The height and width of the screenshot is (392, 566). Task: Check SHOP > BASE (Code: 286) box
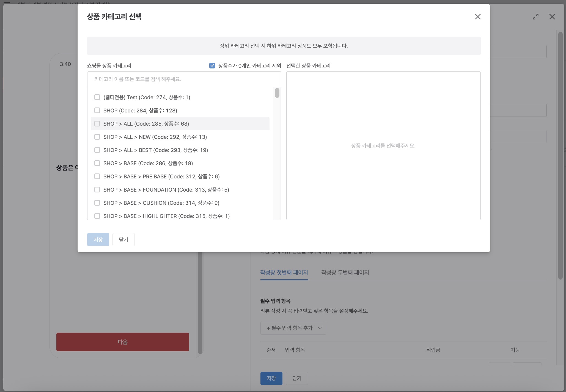pos(97,163)
